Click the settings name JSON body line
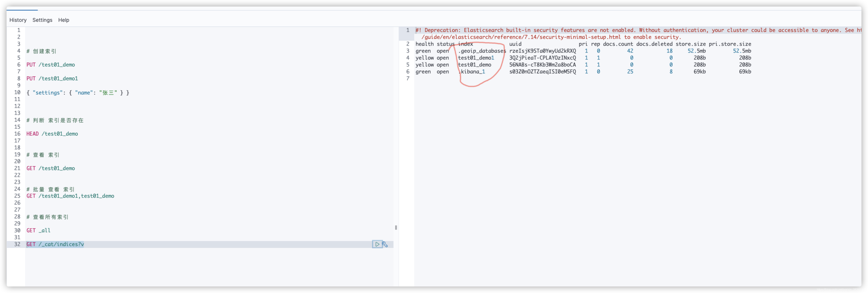 tap(78, 92)
